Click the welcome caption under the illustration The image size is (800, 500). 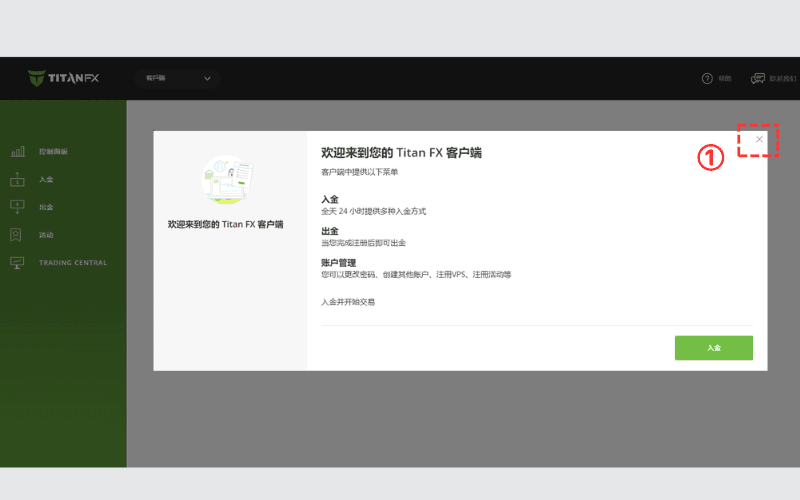pos(226,224)
